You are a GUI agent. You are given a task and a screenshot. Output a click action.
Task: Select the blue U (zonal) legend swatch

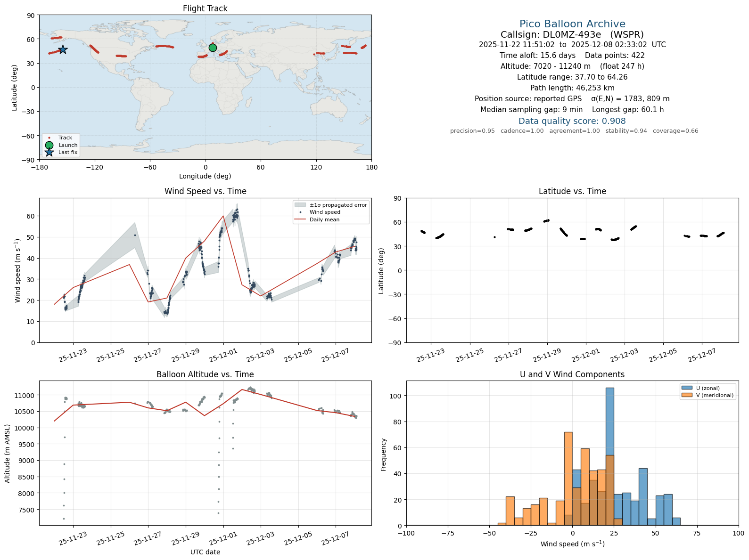click(687, 388)
